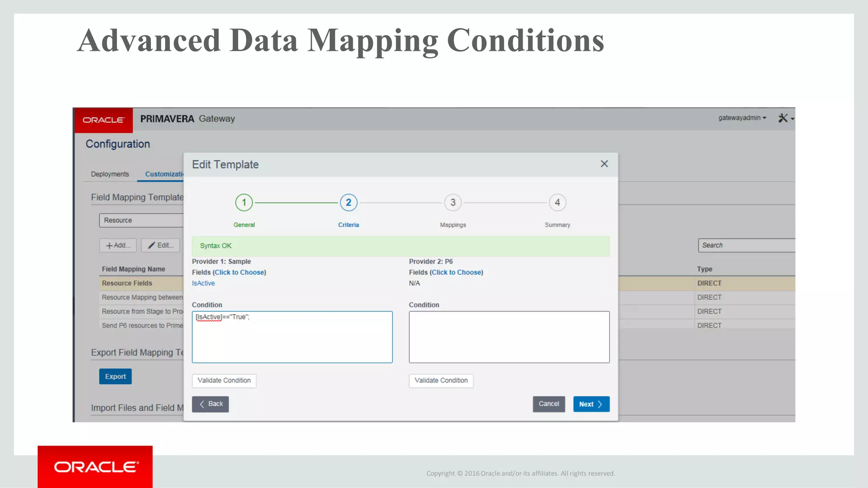Viewport: 868px width, 488px height.
Task: Click the General step label
Action: click(x=244, y=225)
